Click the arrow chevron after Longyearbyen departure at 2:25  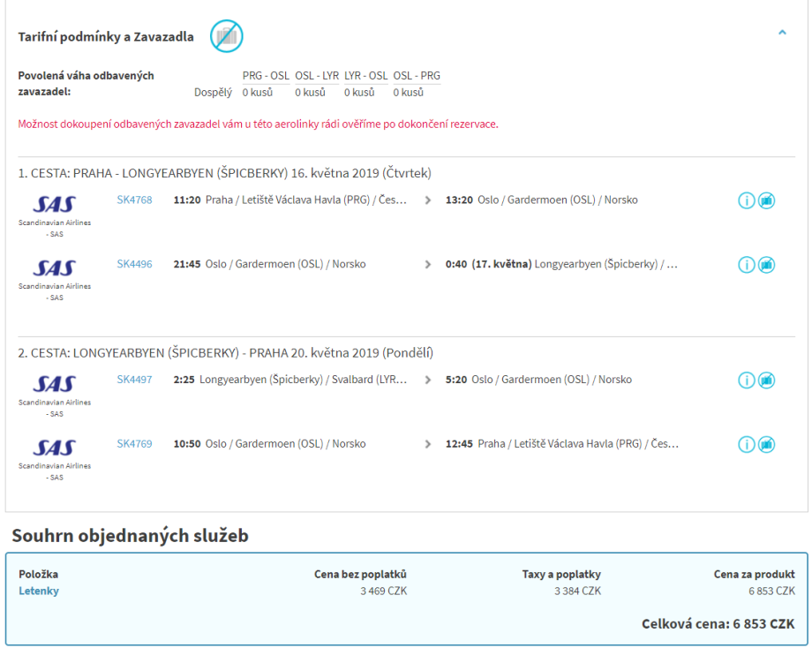pos(428,381)
